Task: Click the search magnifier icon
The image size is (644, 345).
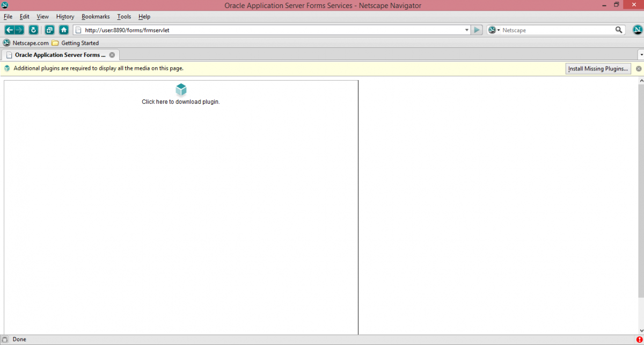Action: [619, 30]
